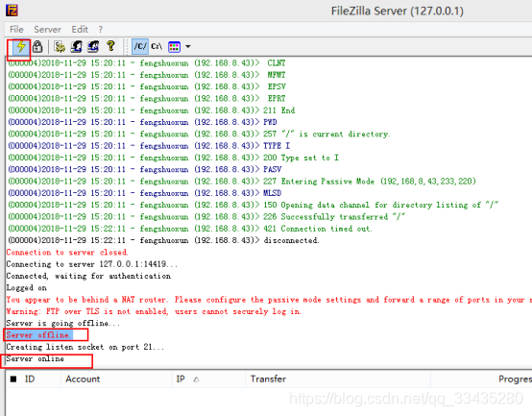Click the NAT router warning line
This screenshot has height=416, width=532.
(x=269, y=300)
